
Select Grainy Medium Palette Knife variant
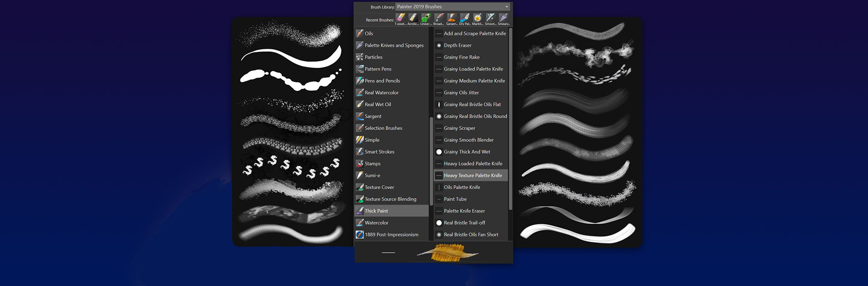(471, 81)
